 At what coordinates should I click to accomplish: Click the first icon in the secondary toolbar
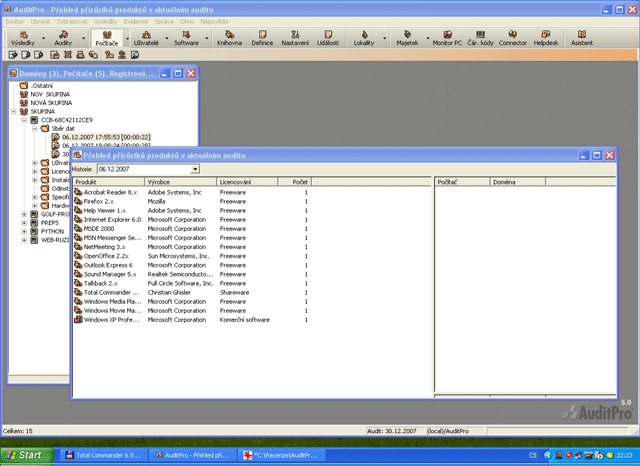point(13,55)
